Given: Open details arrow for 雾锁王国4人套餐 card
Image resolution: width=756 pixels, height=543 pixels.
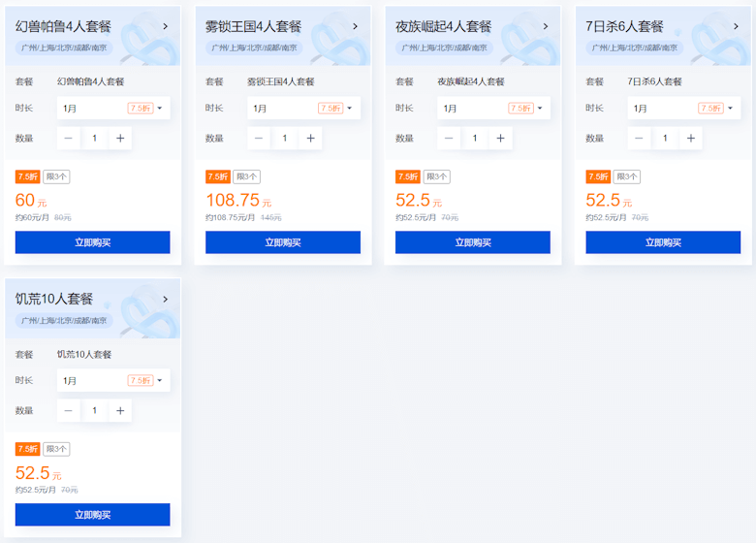Looking at the screenshot, I should (x=356, y=26).
